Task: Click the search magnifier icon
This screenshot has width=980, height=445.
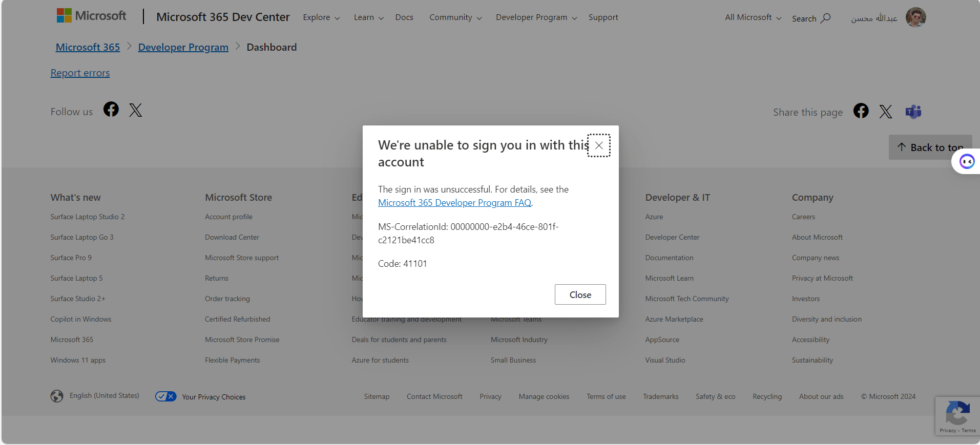Action: 826,18
